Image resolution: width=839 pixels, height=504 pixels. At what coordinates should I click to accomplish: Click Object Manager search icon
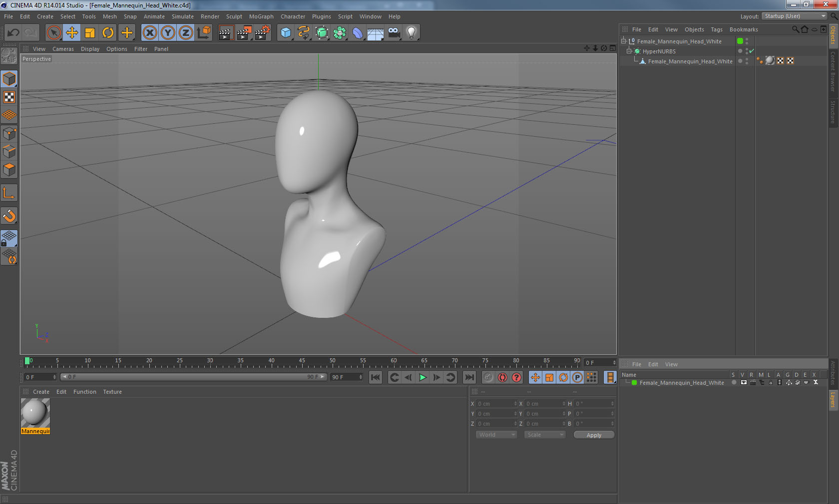click(796, 29)
